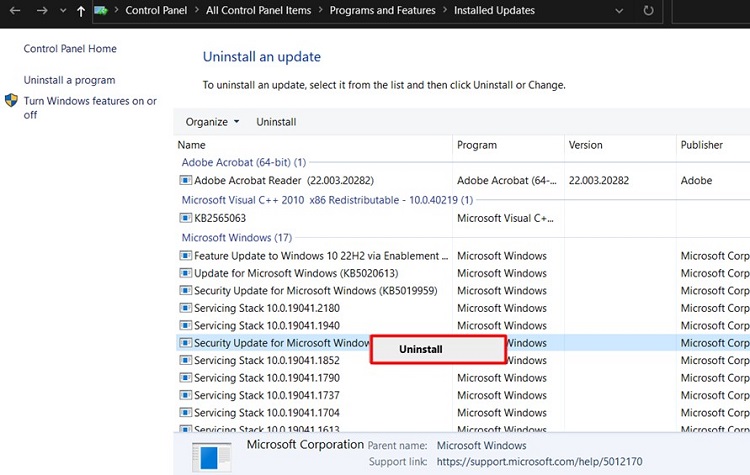The height and width of the screenshot is (475, 750).
Task: Expand address bar history dropdown chevron
Action: pyautogui.click(x=620, y=11)
